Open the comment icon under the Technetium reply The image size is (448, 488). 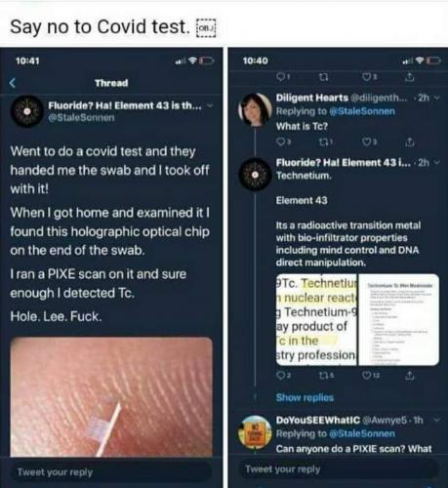283,376
